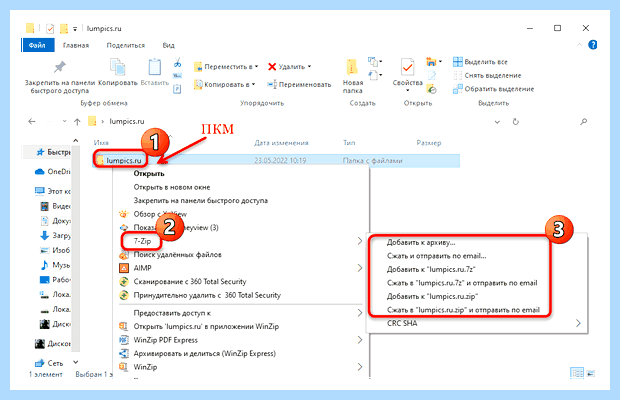Click the New Folder icon

352,67
